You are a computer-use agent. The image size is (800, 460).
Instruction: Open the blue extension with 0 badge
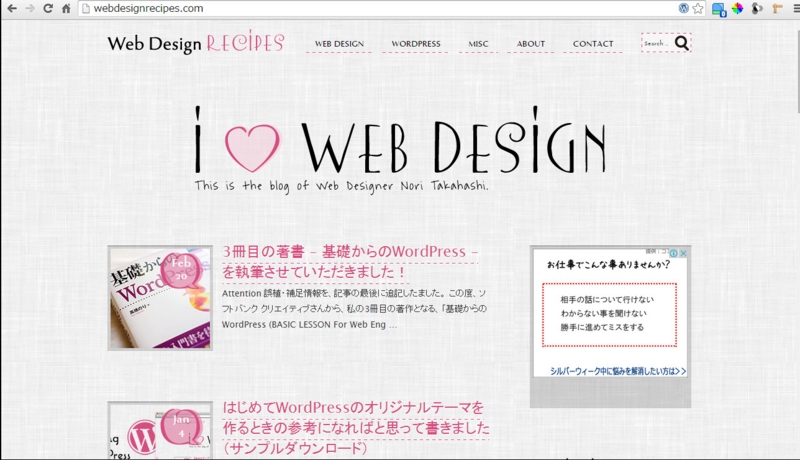(719, 9)
